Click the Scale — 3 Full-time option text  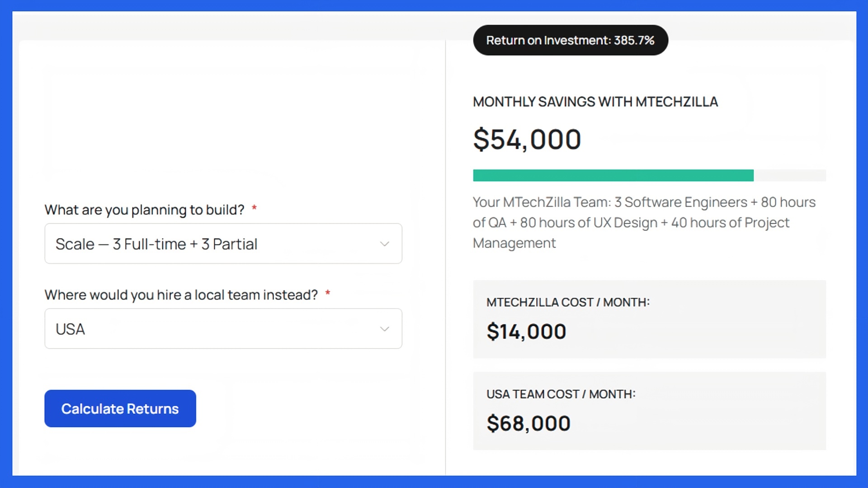click(156, 244)
